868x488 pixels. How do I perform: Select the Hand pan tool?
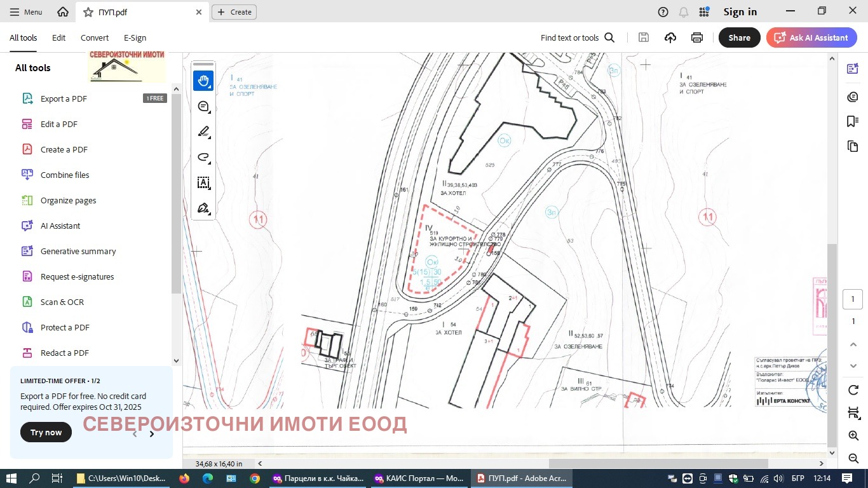point(203,81)
